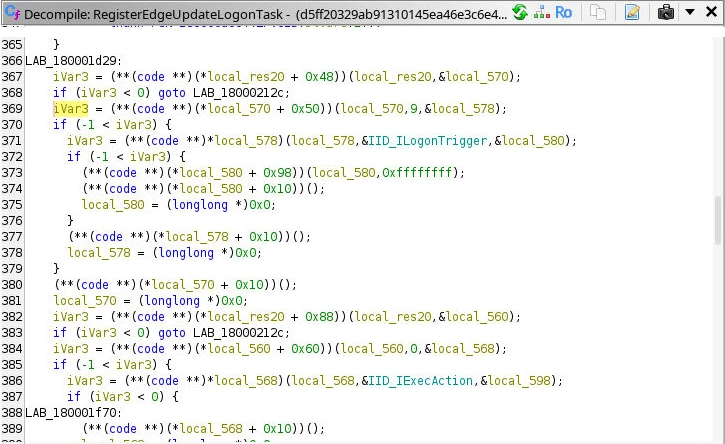Screen dimensions: 725x444
Task: Select &local_580 on line 371
Action: coord(530,141)
